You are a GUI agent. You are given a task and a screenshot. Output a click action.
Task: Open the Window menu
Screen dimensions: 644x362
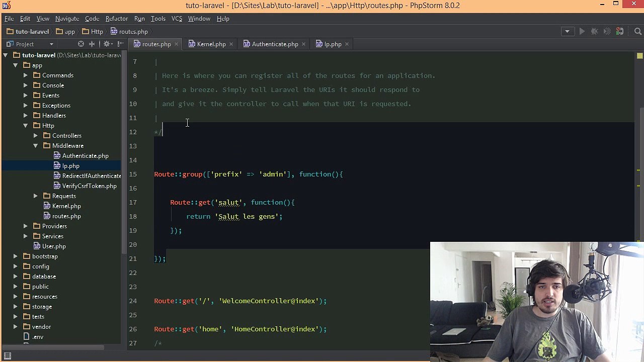(x=199, y=19)
